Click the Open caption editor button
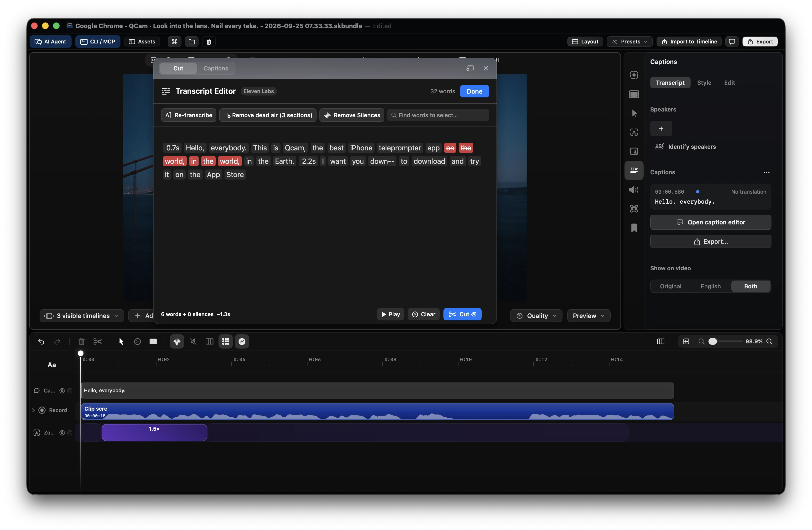 (711, 222)
